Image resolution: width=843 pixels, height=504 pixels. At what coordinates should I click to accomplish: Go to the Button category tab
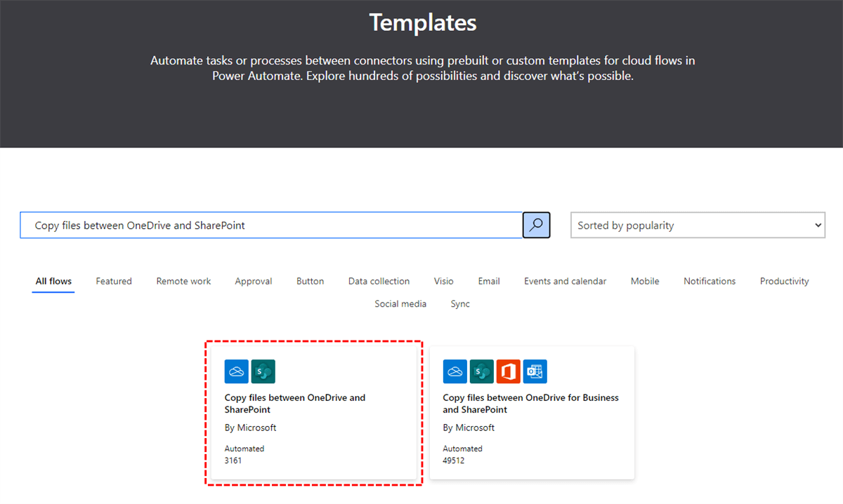[310, 281]
